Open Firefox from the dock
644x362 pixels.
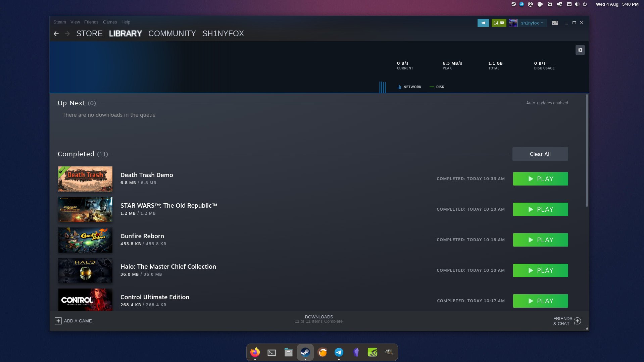pyautogui.click(x=255, y=352)
